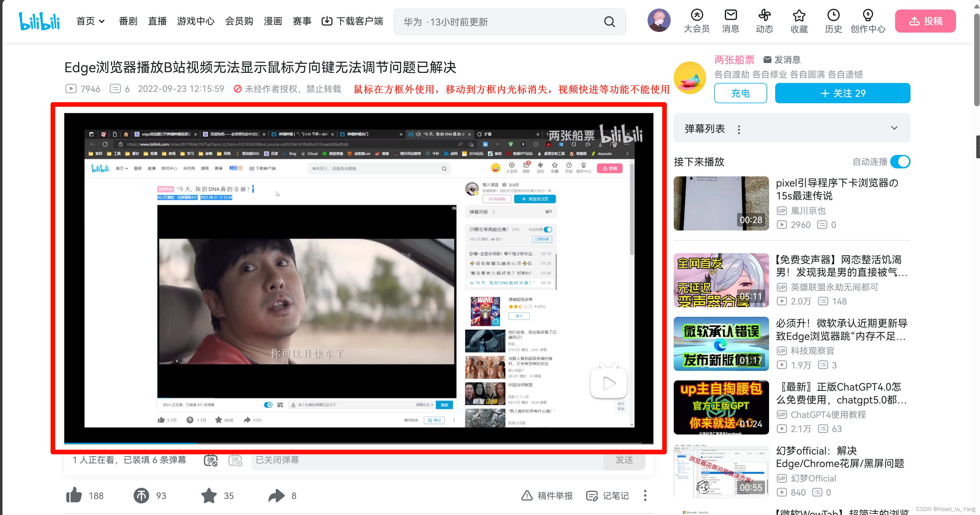980x515 pixels.
Task: Go to the 番剧 navigation item
Action: pyautogui.click(x=128, y=21)
